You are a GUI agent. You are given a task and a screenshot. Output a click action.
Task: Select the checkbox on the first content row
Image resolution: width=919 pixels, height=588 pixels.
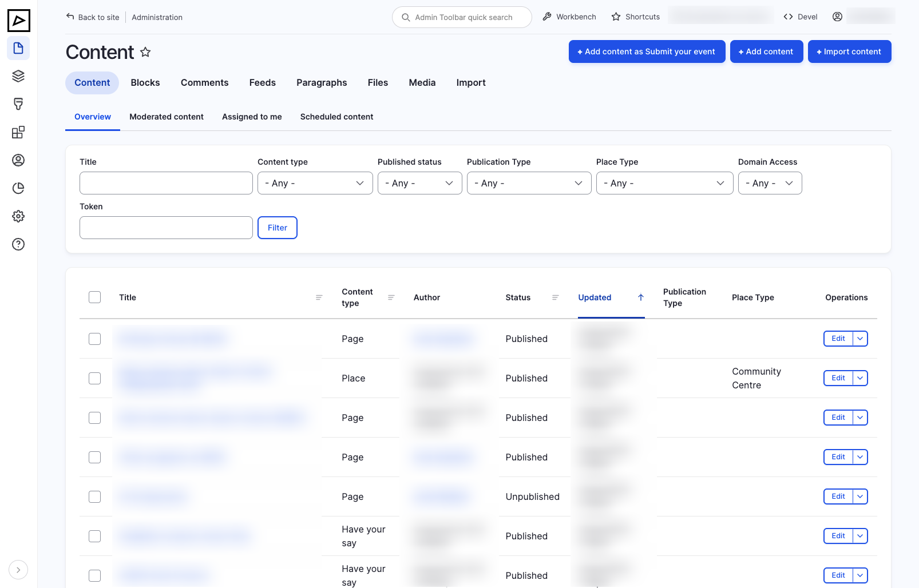(94, 339)
